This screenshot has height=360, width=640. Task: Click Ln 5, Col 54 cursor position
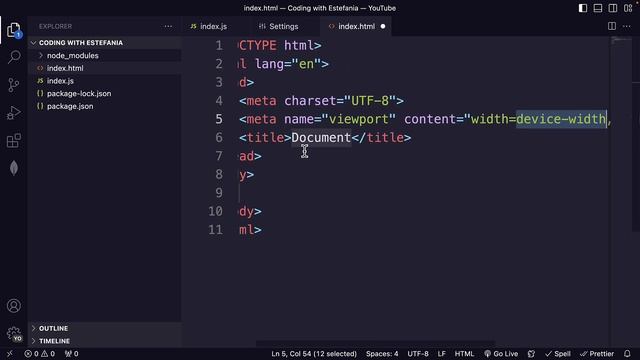(x=314, y=353)
